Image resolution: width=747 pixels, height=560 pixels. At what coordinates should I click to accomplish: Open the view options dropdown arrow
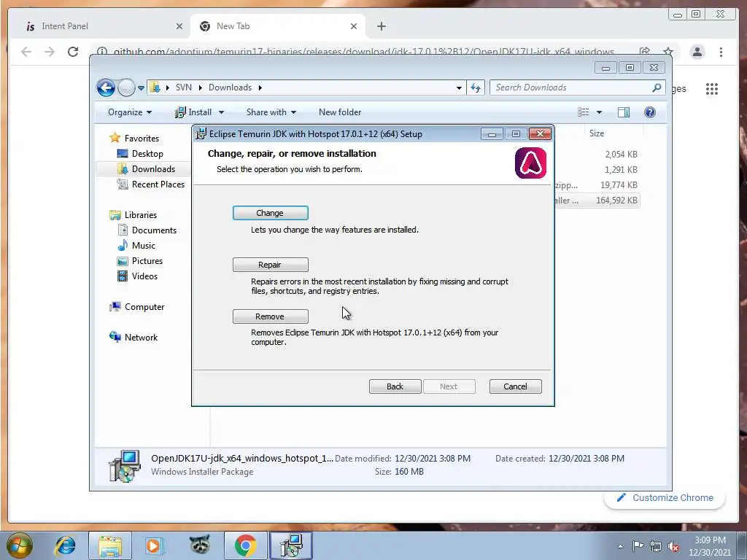coord(600,112)
